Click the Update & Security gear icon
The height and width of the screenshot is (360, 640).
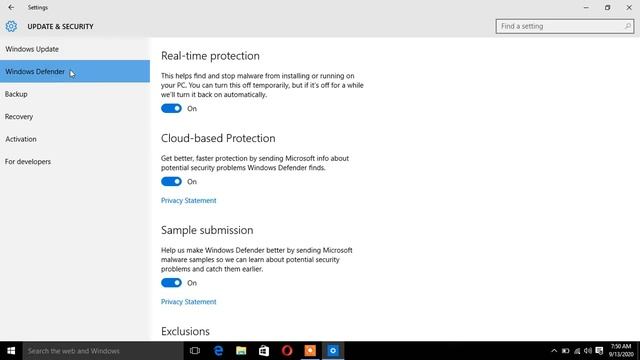click(x=11, y=26)
